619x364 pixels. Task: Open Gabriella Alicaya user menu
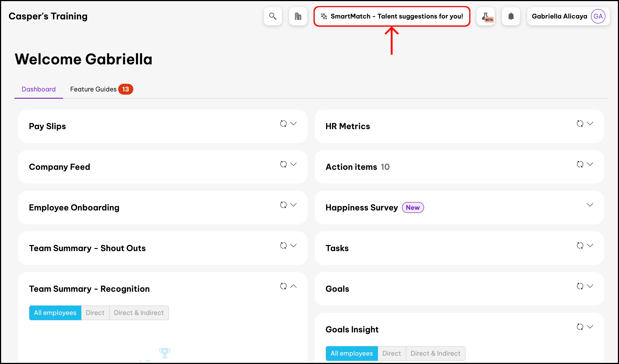pyautogui.click(x=559, y=16)
